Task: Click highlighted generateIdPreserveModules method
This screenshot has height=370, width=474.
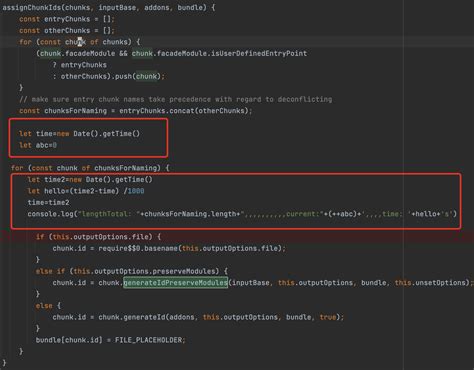Action: coord(175,283)
